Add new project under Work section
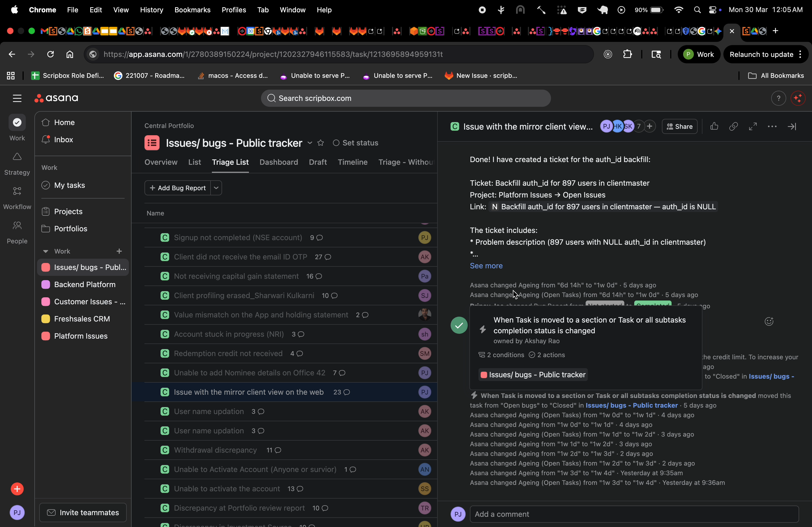The height and width of the screenshot is (527, 812). point(119,251)
